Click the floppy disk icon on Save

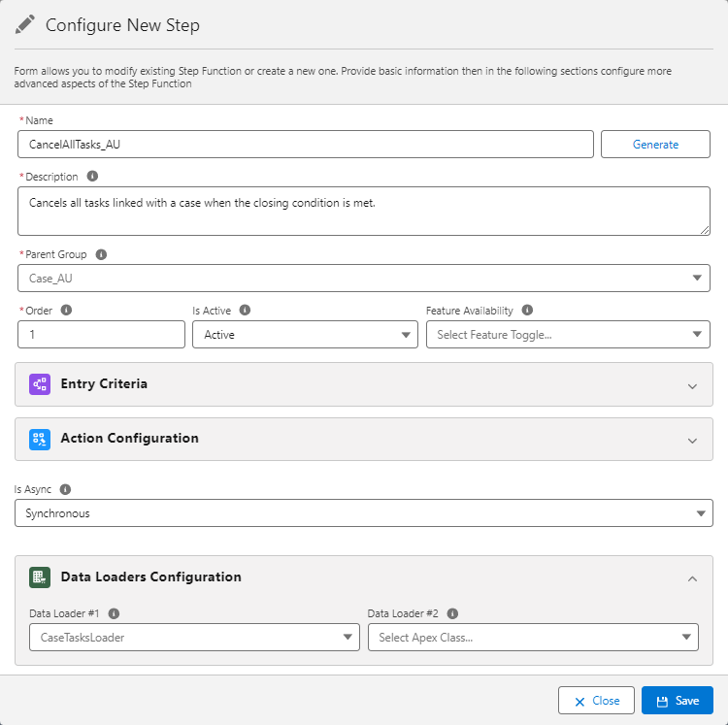pyautogui.click(x=663, y=702)
